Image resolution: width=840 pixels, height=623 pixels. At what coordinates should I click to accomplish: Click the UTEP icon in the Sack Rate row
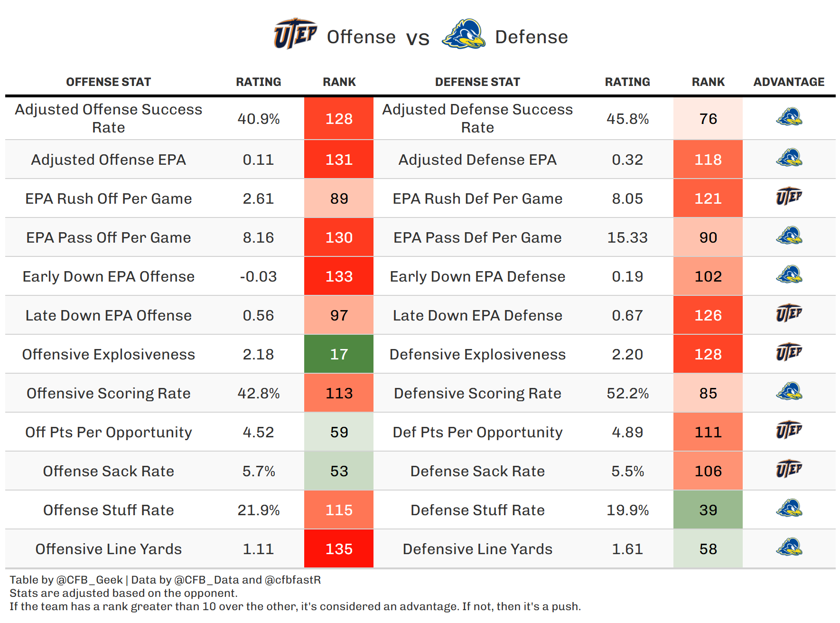(x=789, y=469)
